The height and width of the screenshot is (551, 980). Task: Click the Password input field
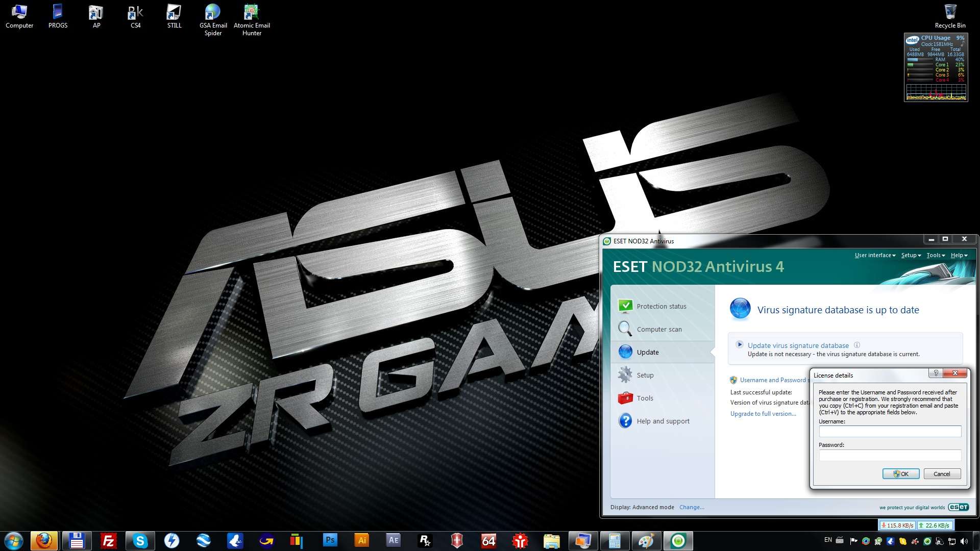click(x=890, y=455)
